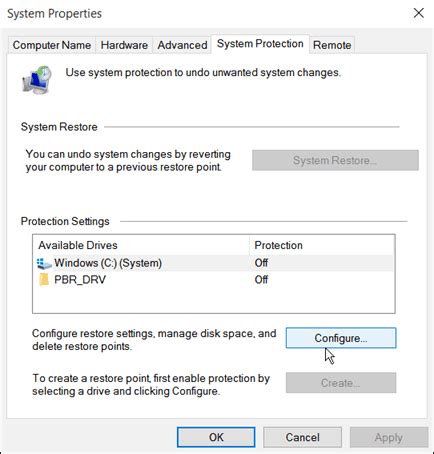Click the system protection computer icon

(37, 80)
